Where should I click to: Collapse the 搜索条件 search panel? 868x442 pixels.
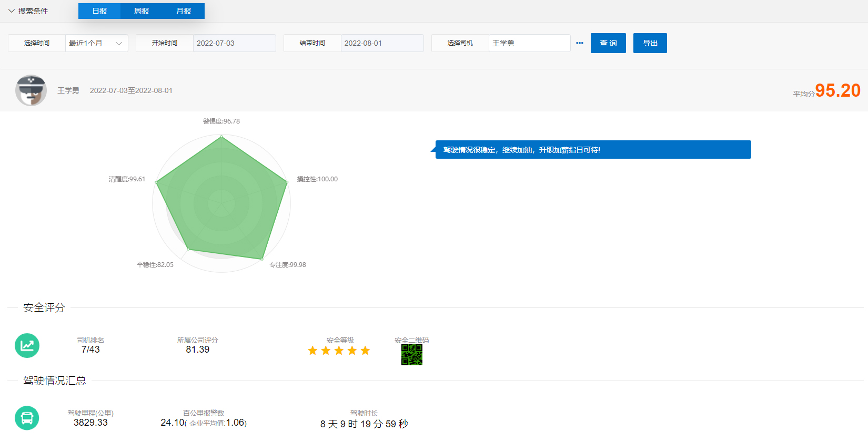coord(28,11)
